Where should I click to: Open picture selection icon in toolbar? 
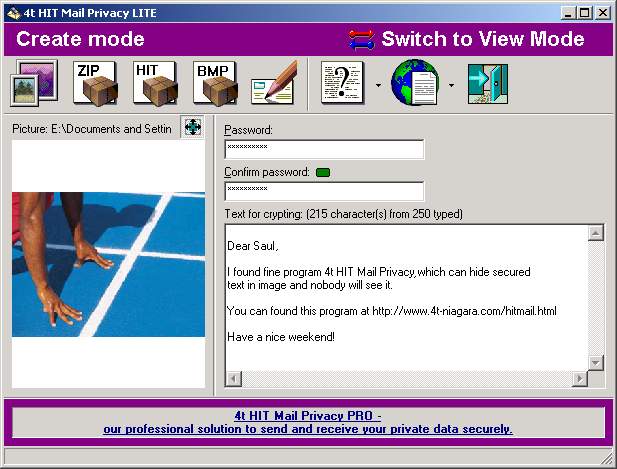pyautogui.click(x=34, y=83)
